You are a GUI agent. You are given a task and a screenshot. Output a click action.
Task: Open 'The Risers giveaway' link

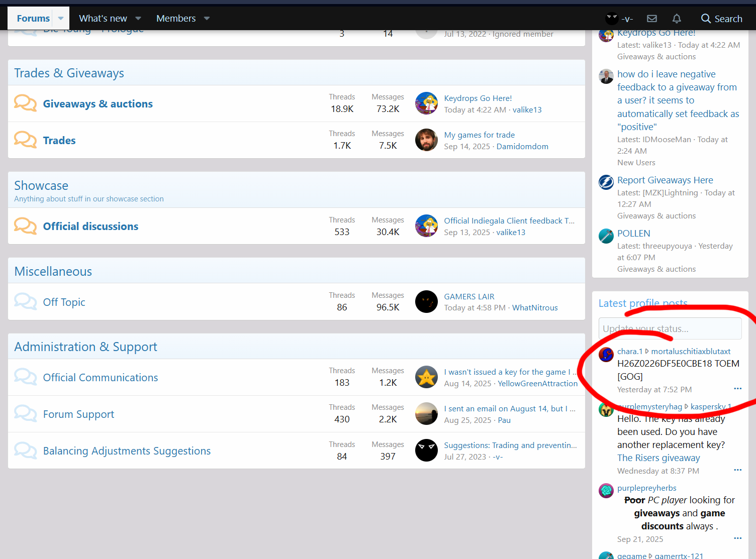click(658, 458)
